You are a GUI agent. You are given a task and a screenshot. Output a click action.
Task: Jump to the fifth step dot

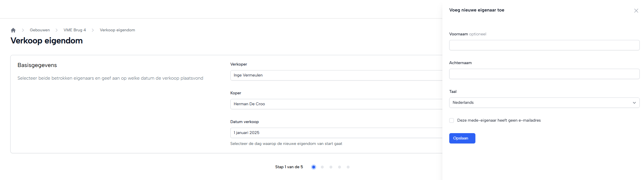(348, 167)
